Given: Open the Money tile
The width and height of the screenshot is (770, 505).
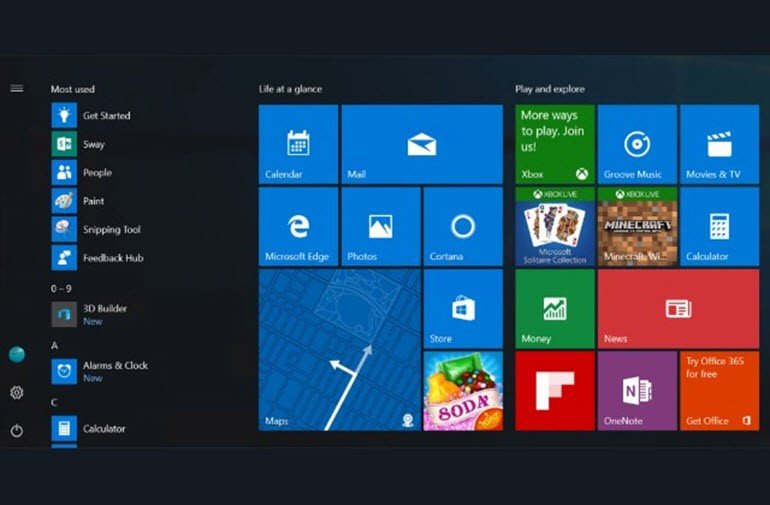Looking at the screenshot, I should point(555,309).
